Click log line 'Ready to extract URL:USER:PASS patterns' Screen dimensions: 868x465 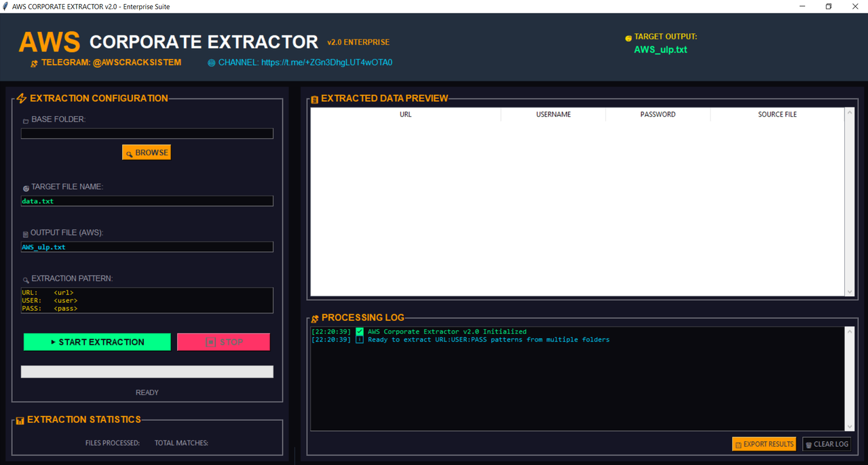489,339
